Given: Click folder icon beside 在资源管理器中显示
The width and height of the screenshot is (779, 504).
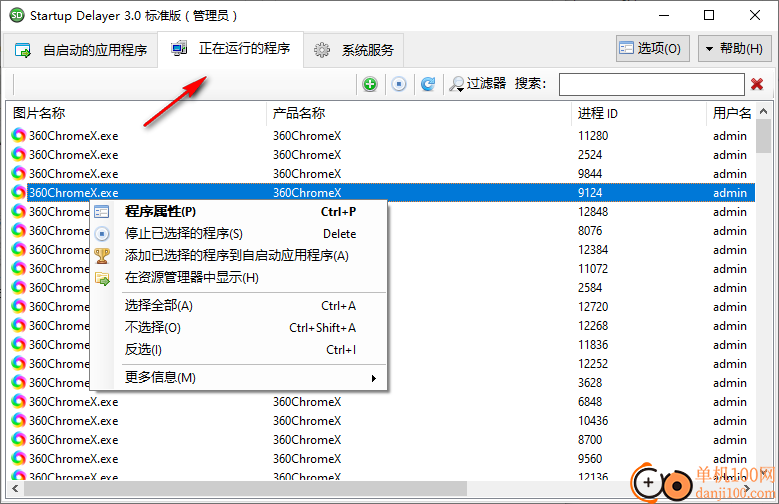Looking at the screenshot, I should click(102, 279).
